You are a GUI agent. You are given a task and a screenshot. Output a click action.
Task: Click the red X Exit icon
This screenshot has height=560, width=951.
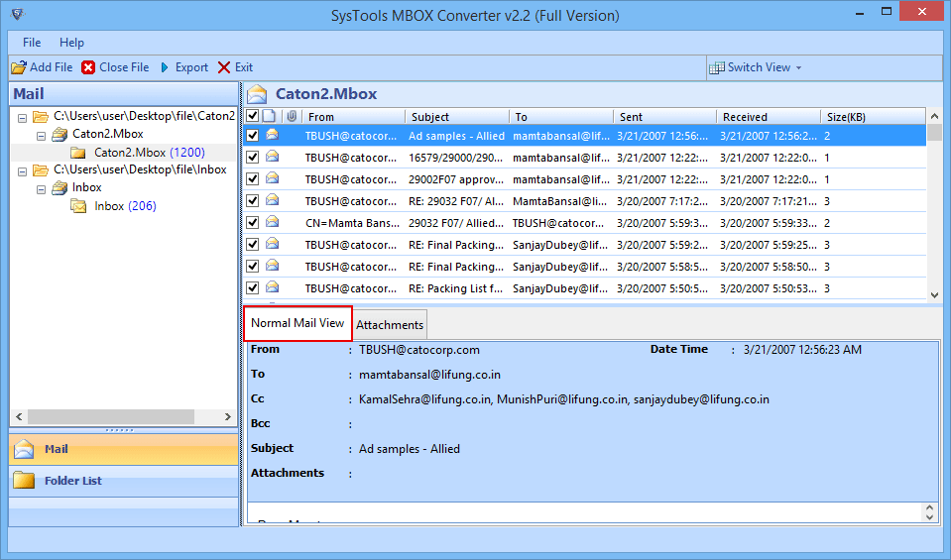point(224,67)
